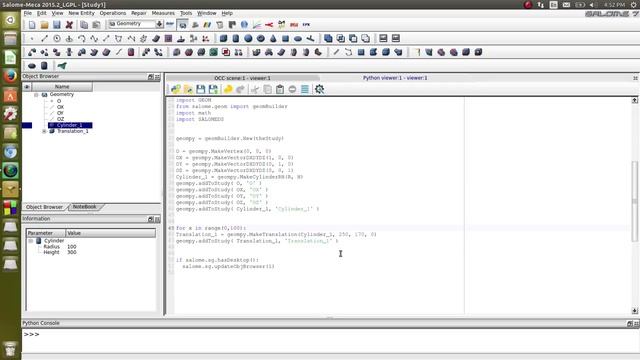This screenshot has height=360, width=640.
Task: Open the Help menu
Action: (x=227, y=13)
